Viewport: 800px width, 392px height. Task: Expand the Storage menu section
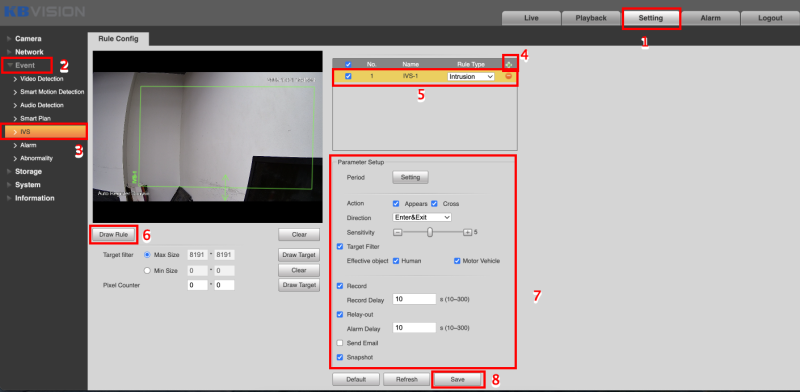[28, 172]
